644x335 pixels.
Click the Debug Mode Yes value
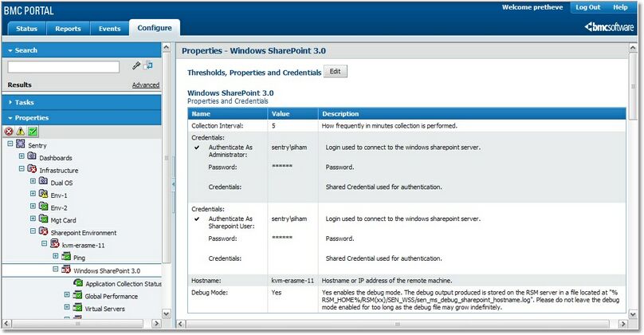(277, 293)
